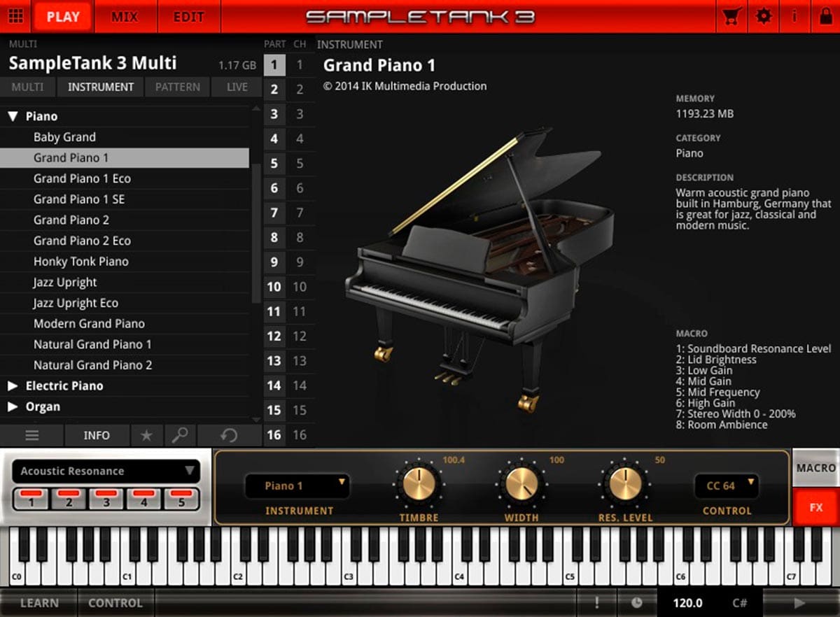Open settings gear icon
The image size is (840, 617).
pyautogui.click(x=763, y=16)
